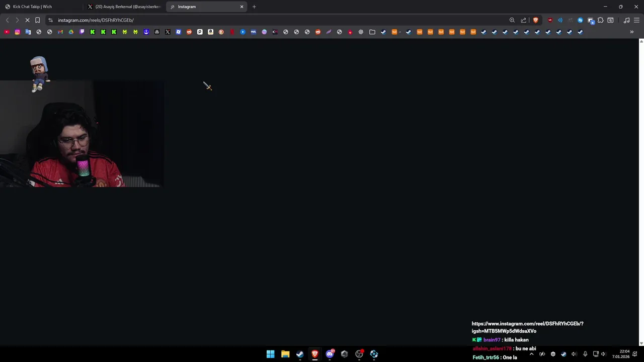
Task: Click the instagram.com/reels address bar
Action: (x=277, y=20)
